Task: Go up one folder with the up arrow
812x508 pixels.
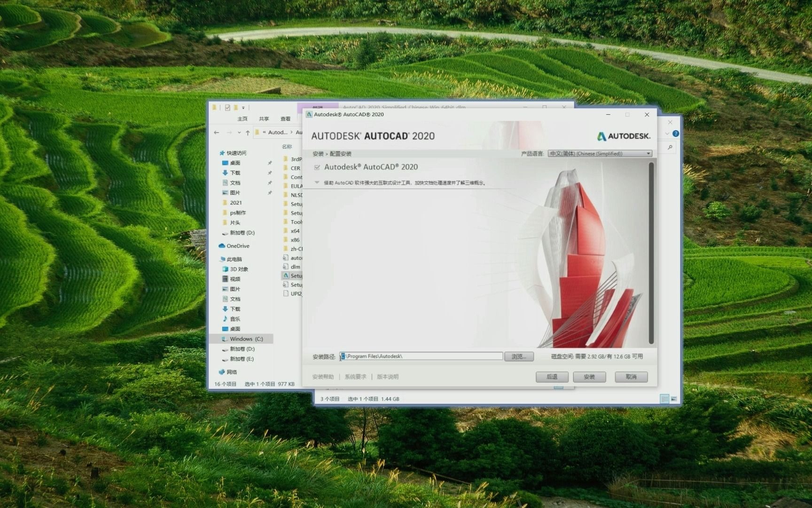Action: pyautogui.click(x=247, y=132)
